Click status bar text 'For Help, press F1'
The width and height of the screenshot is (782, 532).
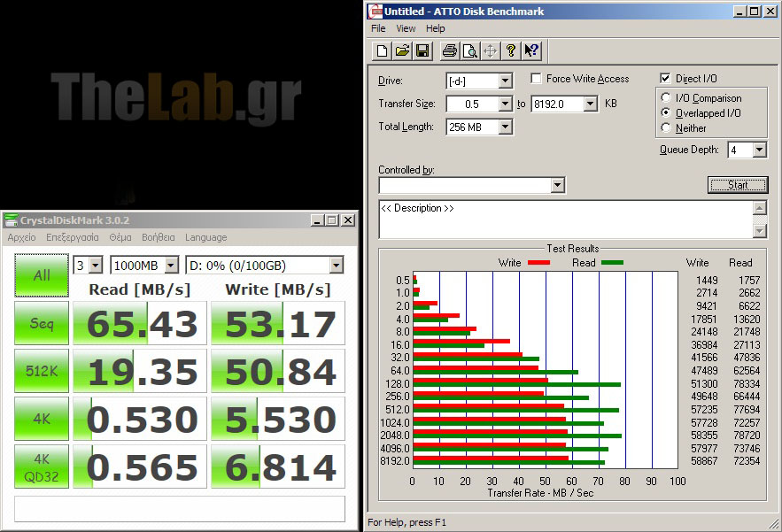[x=407, y=522]
